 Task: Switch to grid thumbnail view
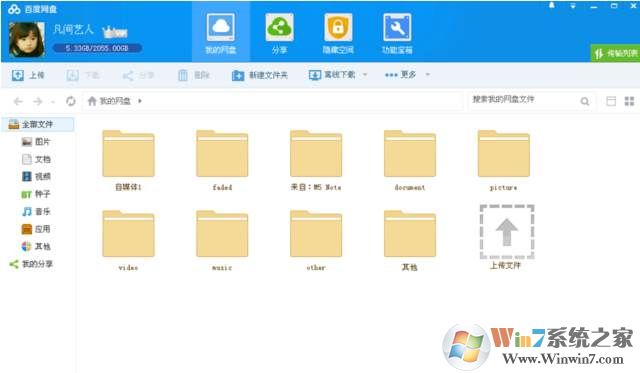(x=629, y=101)
